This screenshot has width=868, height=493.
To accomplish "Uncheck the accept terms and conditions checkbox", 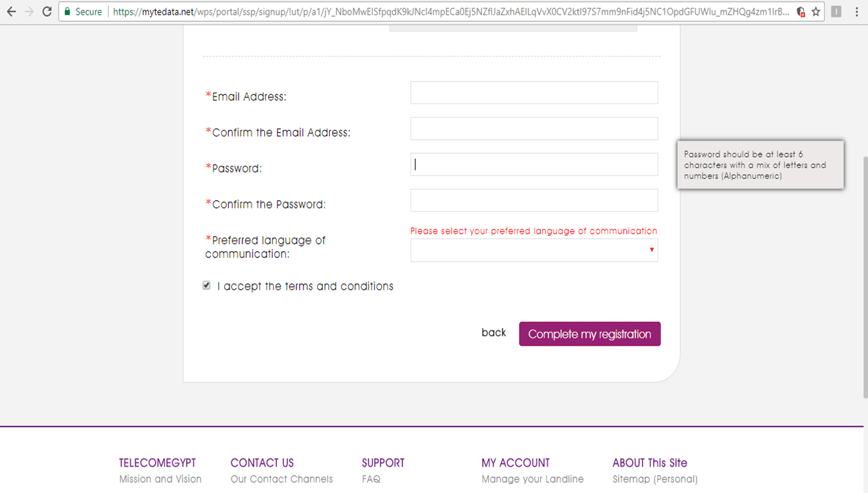I will [x=206, y=285].
